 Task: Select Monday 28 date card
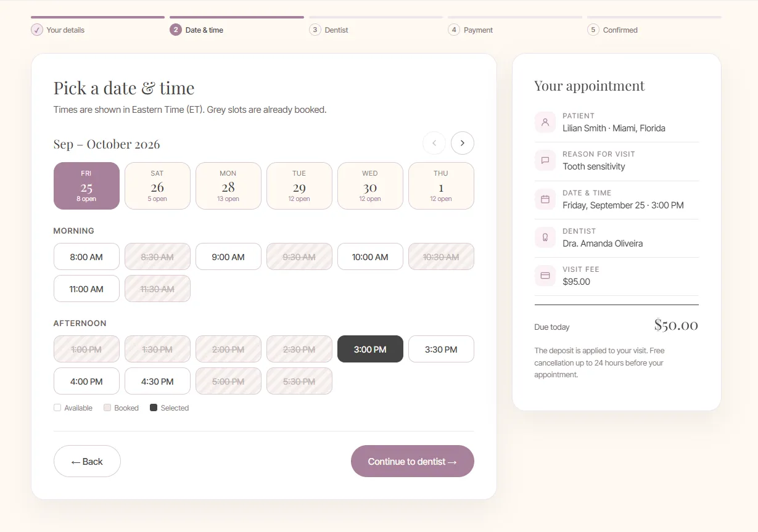pyautogui.click(x=228, y=186)
